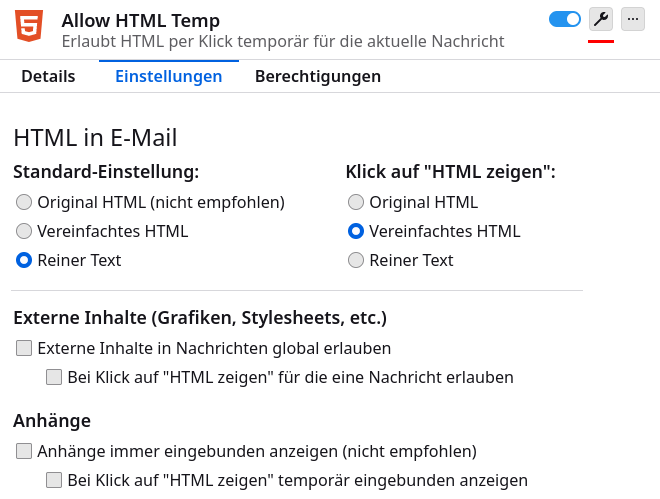Click the Allow HTML Temp title
Image resolution: width=660 pixels, height=499 pixels.
pos(141,20)
